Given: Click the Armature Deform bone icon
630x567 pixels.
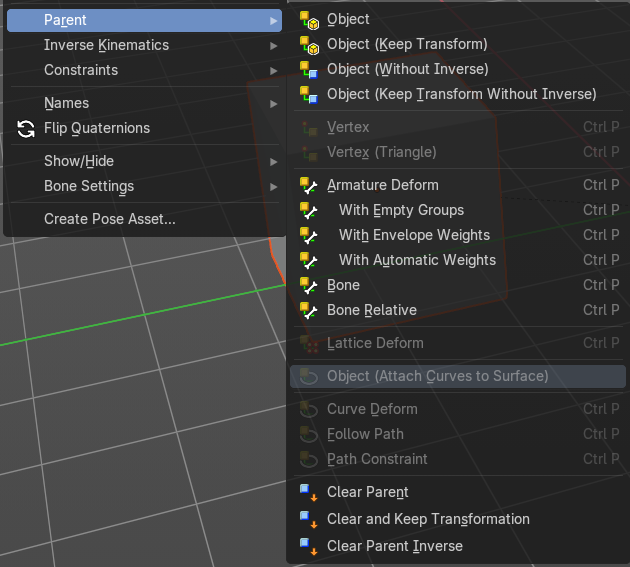Looking at the screenshot, I should (x=309, y=186).
